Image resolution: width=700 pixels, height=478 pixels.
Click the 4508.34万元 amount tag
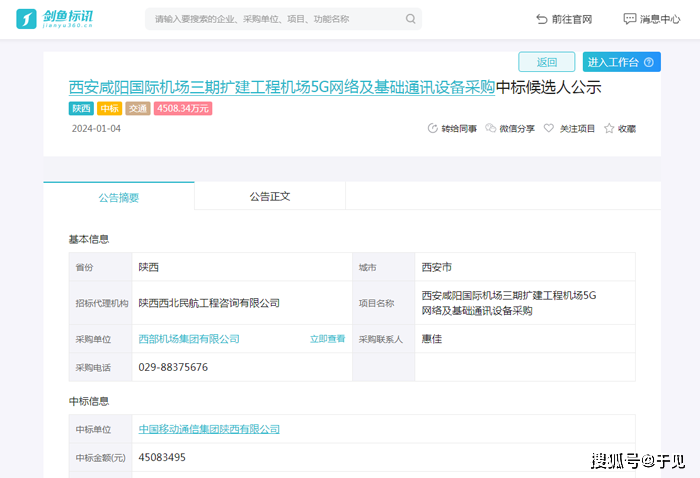[183, 108]
